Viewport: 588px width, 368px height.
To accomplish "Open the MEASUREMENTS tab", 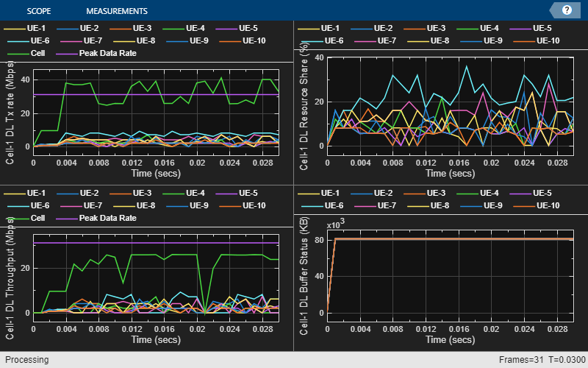I will pyautogui.click(x=116, y=11).
